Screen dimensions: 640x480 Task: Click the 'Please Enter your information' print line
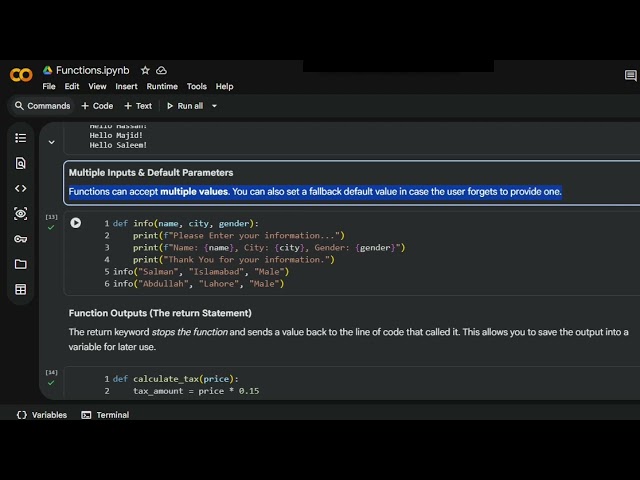pos(239,236)
